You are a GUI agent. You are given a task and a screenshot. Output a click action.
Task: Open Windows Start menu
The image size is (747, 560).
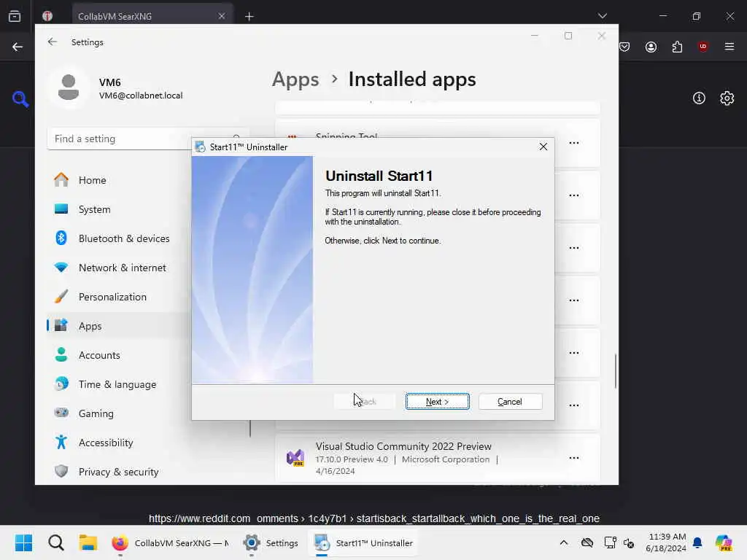click(x=23, y=542)
